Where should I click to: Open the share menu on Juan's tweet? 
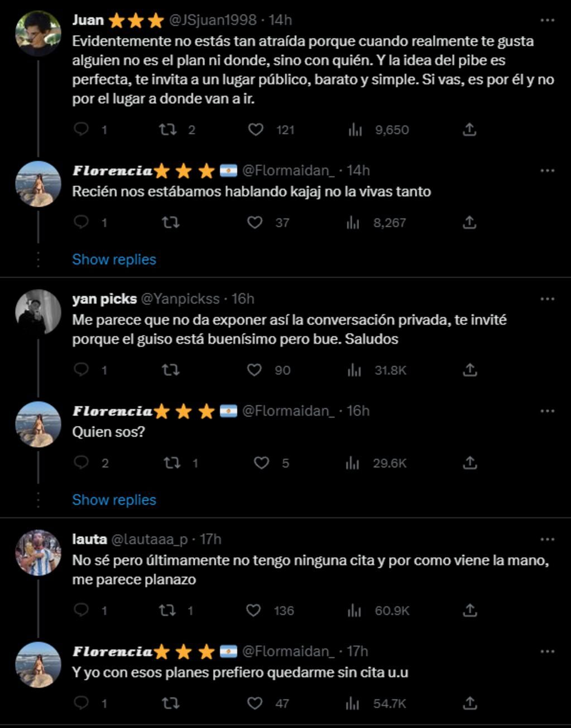coord(471,130)
